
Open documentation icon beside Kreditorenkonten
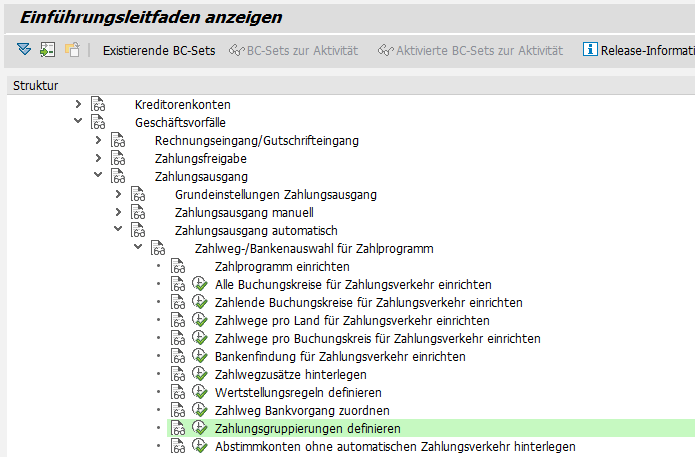(98, 105)
